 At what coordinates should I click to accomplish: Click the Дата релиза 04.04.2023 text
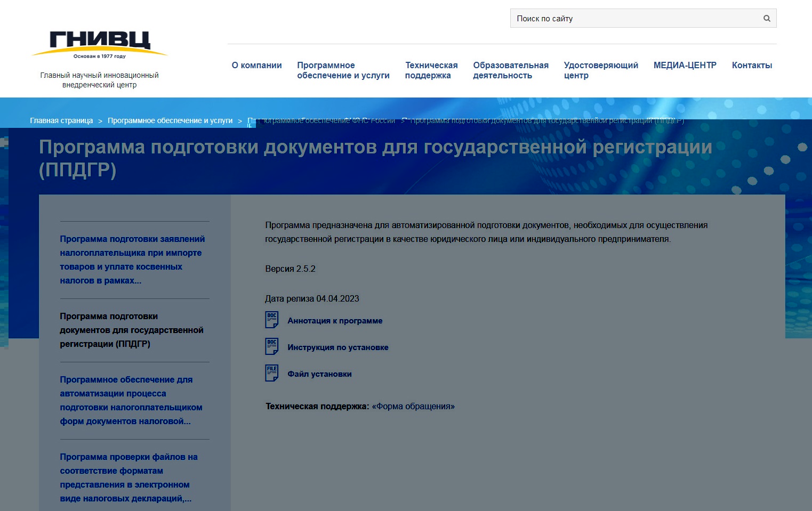(x=312, y=298)
